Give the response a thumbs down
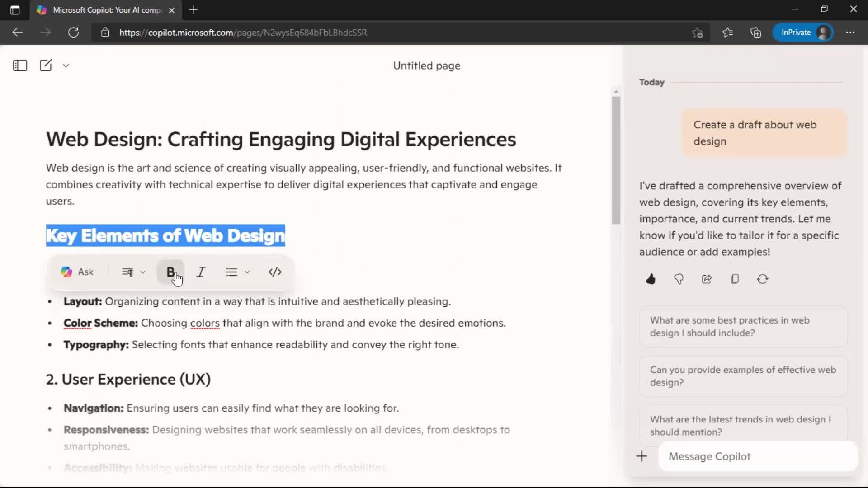 tap(679, 279)
